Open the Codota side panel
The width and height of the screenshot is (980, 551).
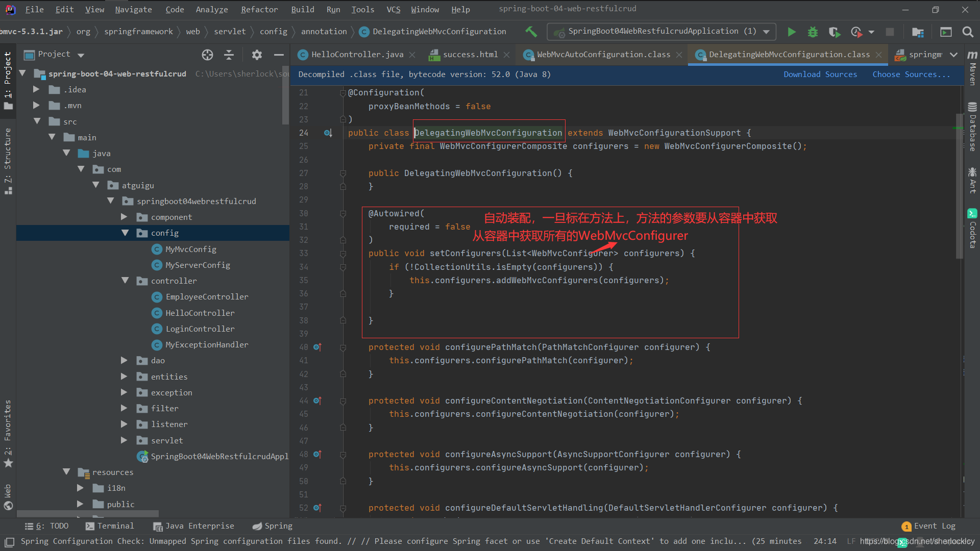(x=972, y=228)
